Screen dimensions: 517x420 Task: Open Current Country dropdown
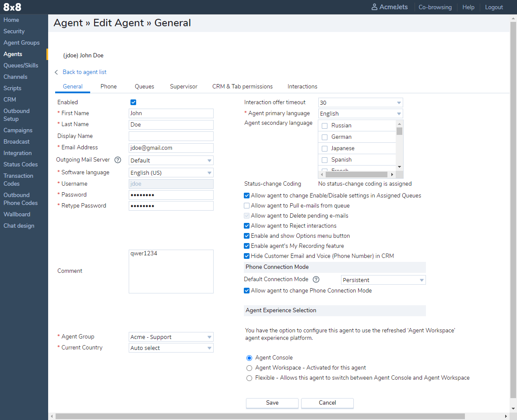[x=171, y=348]
